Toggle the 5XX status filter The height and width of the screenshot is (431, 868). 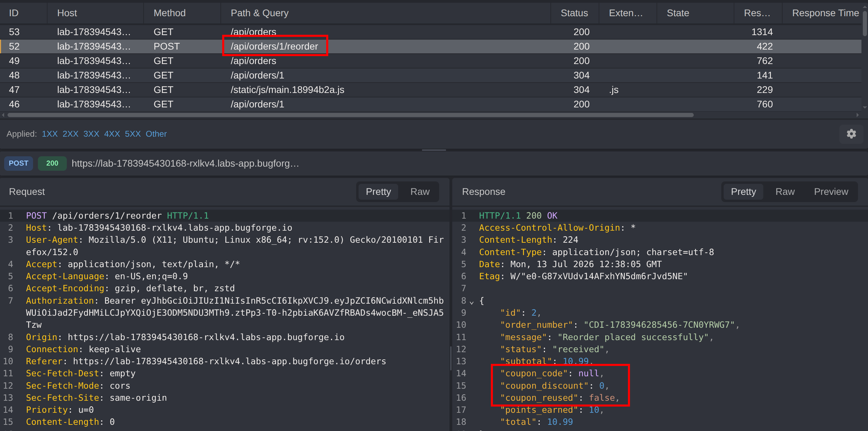[133, 134]
